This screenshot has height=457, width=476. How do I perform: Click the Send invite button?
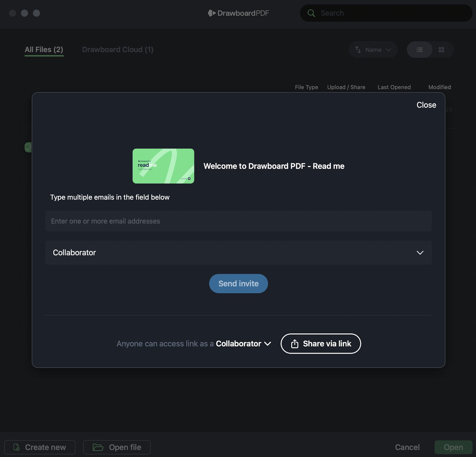coord(238,283)
